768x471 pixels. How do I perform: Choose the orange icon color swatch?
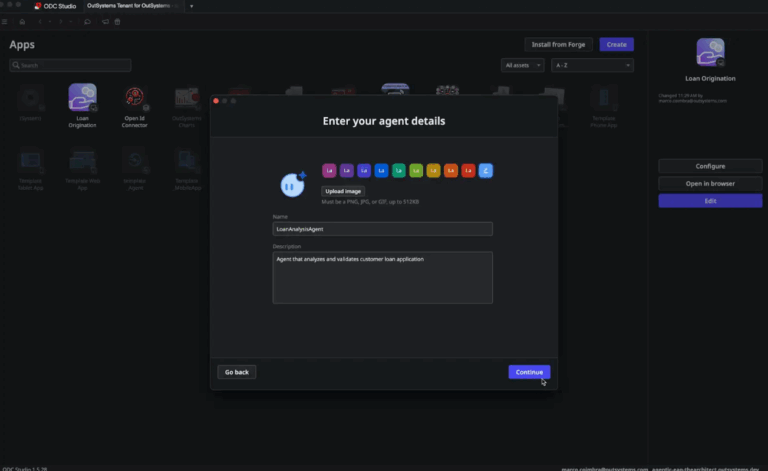tap(451, 170)
